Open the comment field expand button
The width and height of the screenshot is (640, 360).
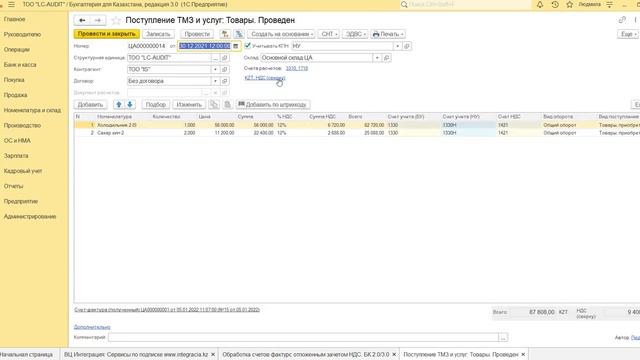click(503, 338)
